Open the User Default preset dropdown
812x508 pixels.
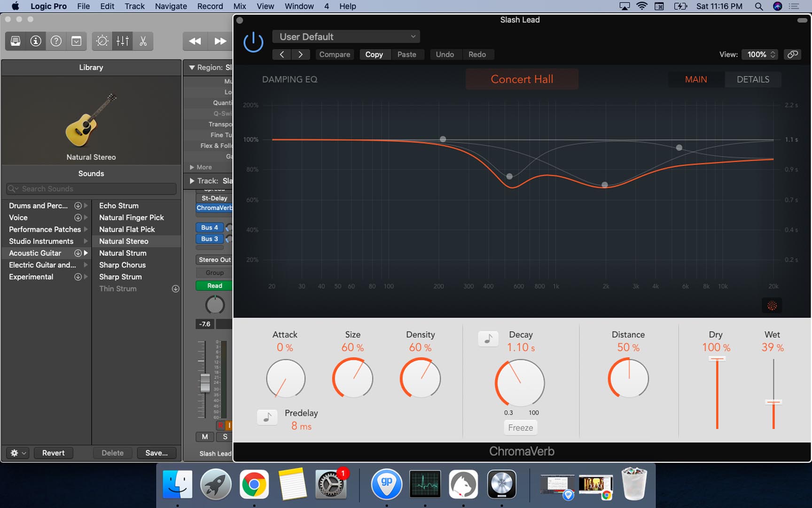click(x=346, y=37)
